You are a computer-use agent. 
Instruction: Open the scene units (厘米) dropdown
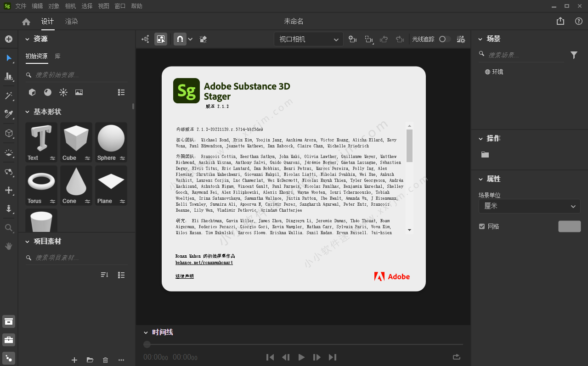pos(529,206)
